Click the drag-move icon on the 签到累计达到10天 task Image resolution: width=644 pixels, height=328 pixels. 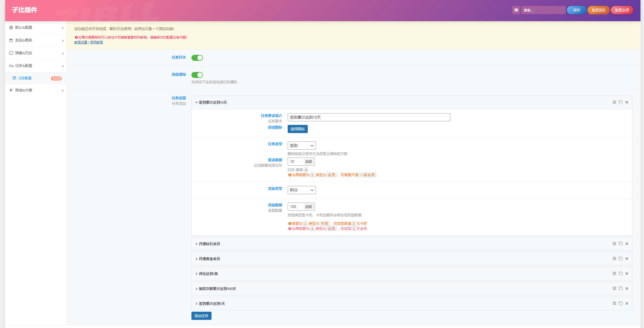tap(614, 102)
